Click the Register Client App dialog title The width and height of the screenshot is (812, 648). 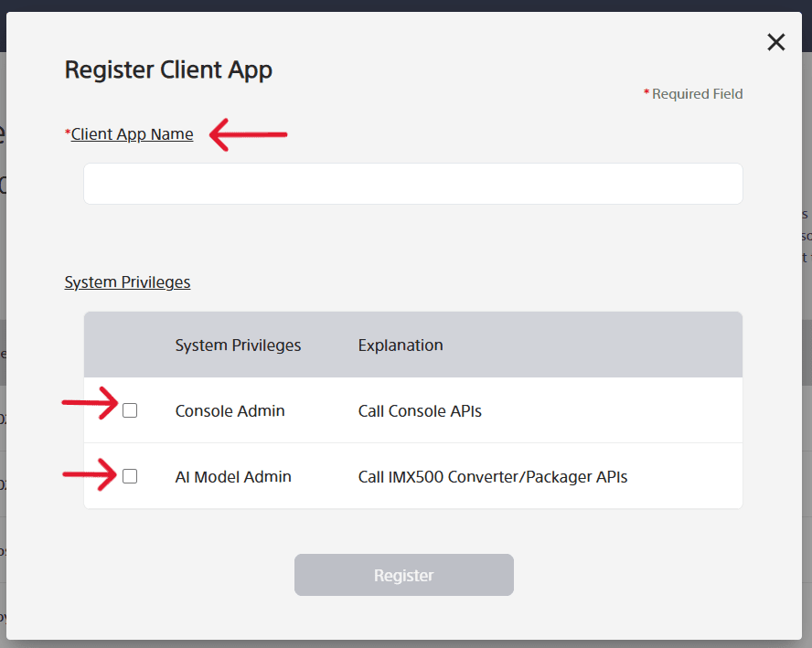(x=168, y=69)
